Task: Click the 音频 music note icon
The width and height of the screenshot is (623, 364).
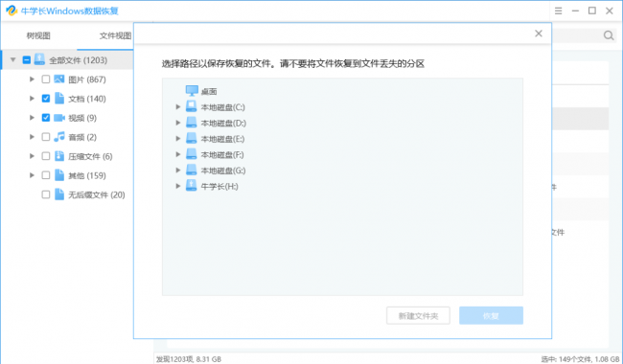Action: [x=59, y=137]
